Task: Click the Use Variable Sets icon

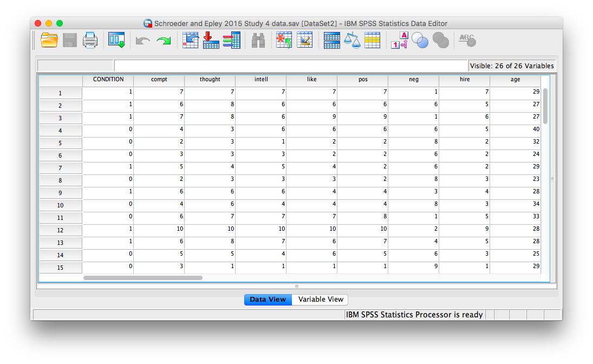Action: pos(420,40)
